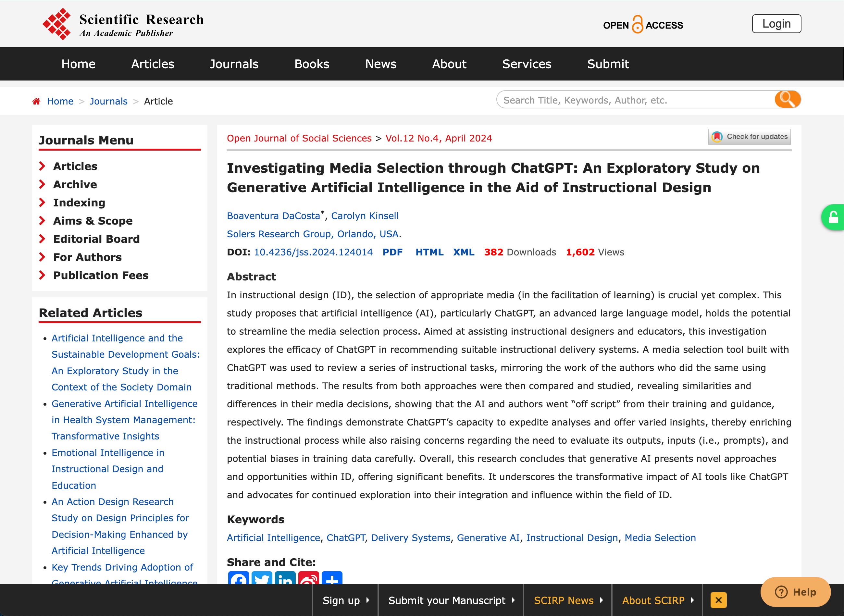
Task: Open the Services navigation menu
Action: 527,64
